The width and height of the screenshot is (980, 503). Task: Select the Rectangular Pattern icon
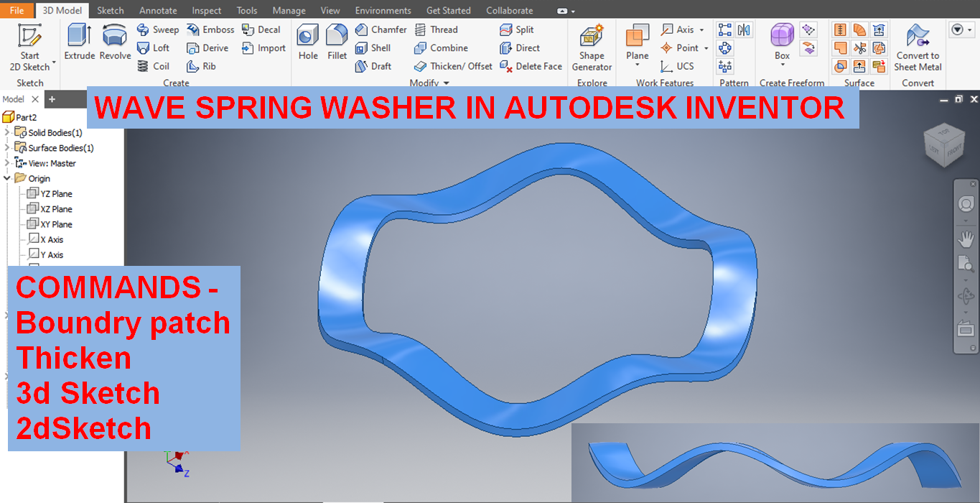[x=725, y=29]
